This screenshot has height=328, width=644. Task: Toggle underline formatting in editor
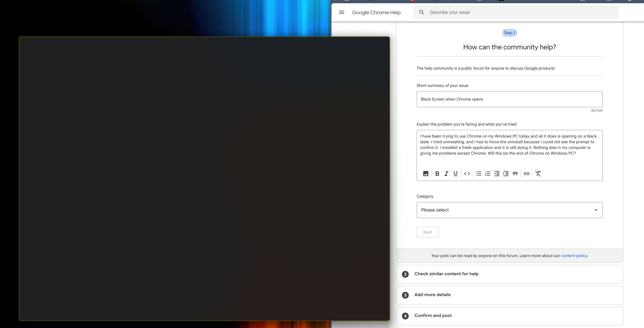[x=455, y=174]
